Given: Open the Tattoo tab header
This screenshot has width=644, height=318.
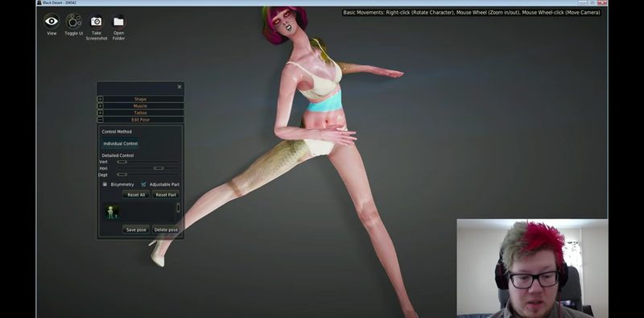Looking at the screenshot, I should click(x=140, y=113).
